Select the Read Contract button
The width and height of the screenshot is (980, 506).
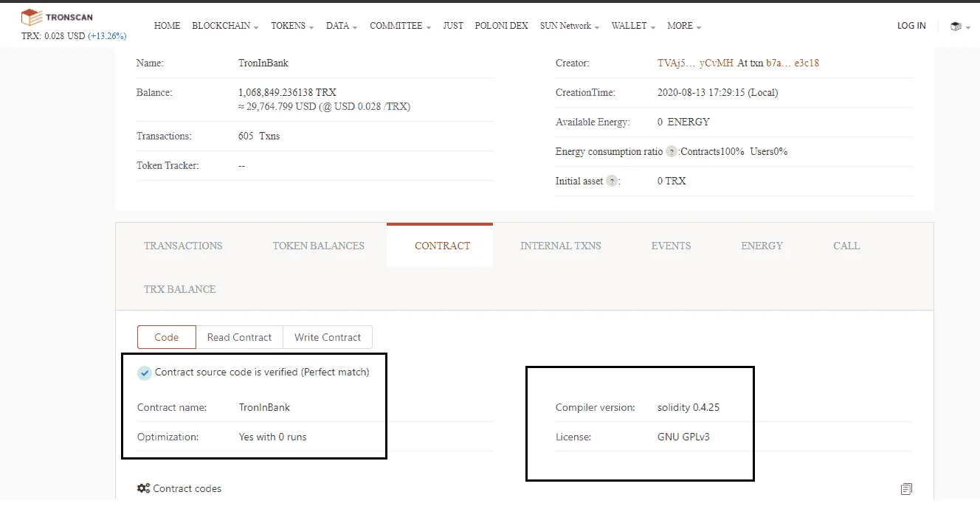(240, 337)
